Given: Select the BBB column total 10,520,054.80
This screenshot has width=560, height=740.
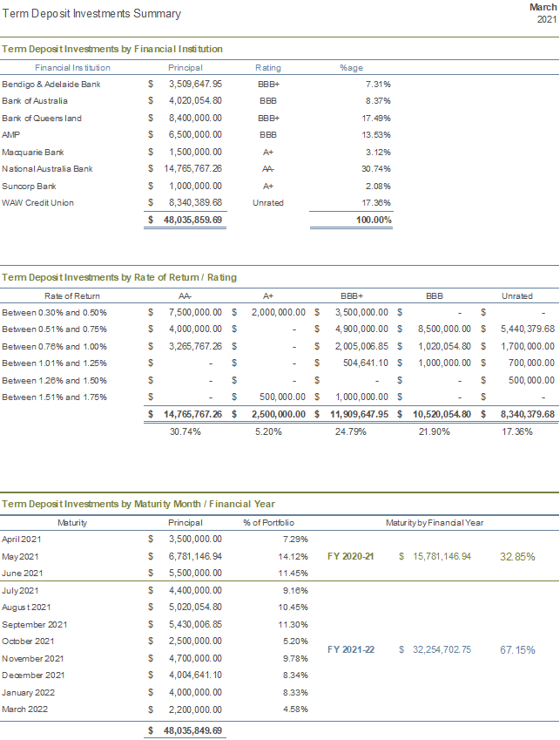Looking at the screenshot, I should pyautogui.click(x=442, y=414).
